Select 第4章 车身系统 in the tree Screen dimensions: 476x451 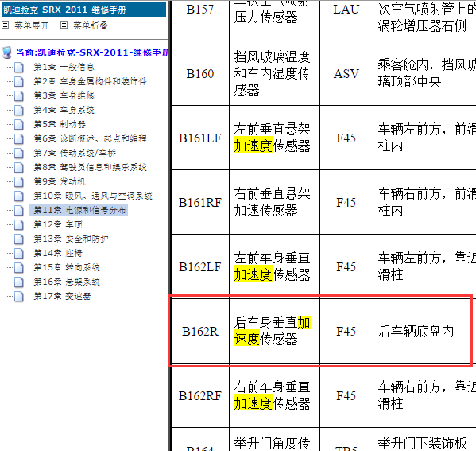pos(64,110)
